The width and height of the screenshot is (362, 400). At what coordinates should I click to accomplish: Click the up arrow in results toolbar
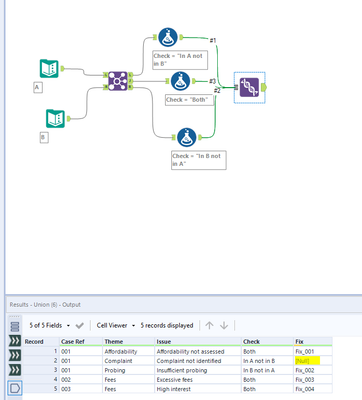(209, 325)
